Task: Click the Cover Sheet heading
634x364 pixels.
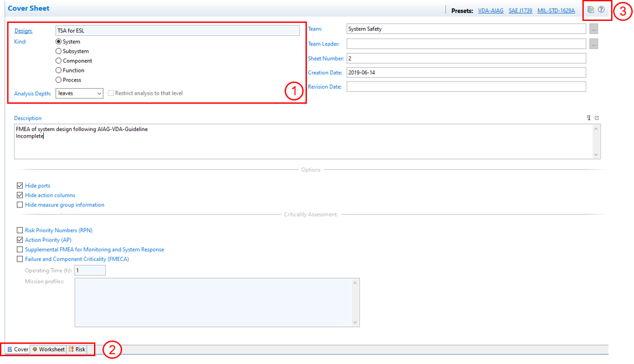Action: [x=29, y=8]
